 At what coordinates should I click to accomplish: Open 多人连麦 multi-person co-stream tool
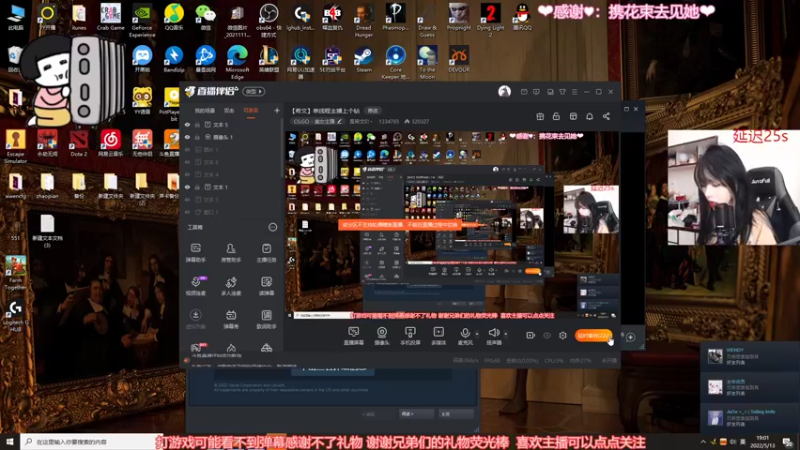231,286
